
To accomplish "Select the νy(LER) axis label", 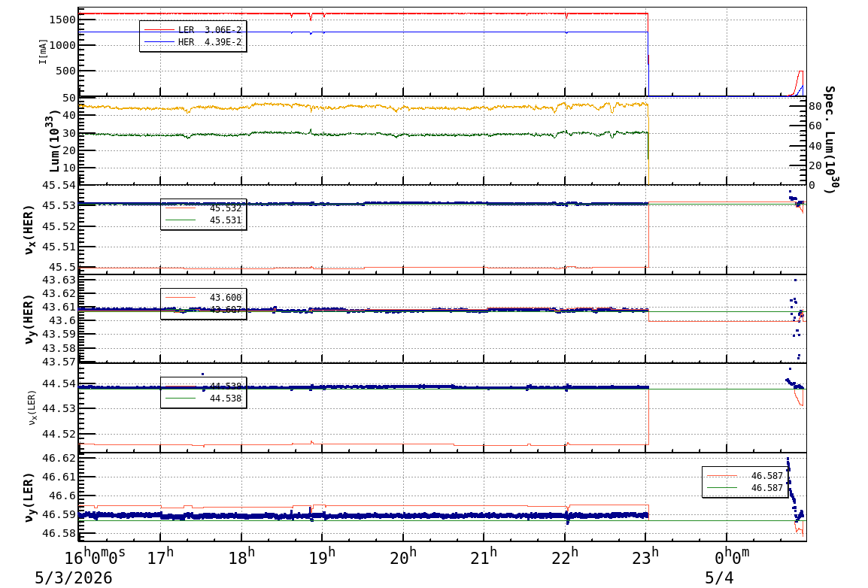I will [29, 497].
